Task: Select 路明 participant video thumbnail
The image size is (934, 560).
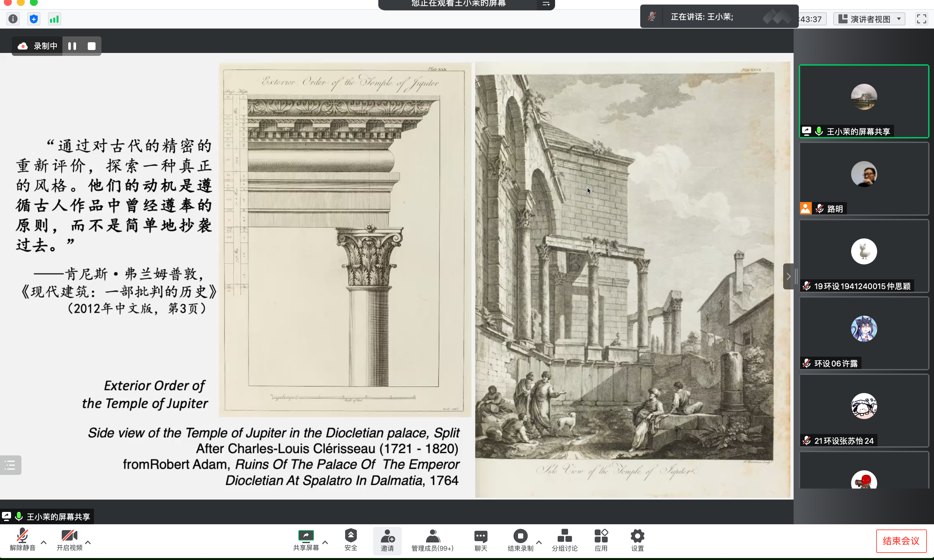Action: pos(864,178)
